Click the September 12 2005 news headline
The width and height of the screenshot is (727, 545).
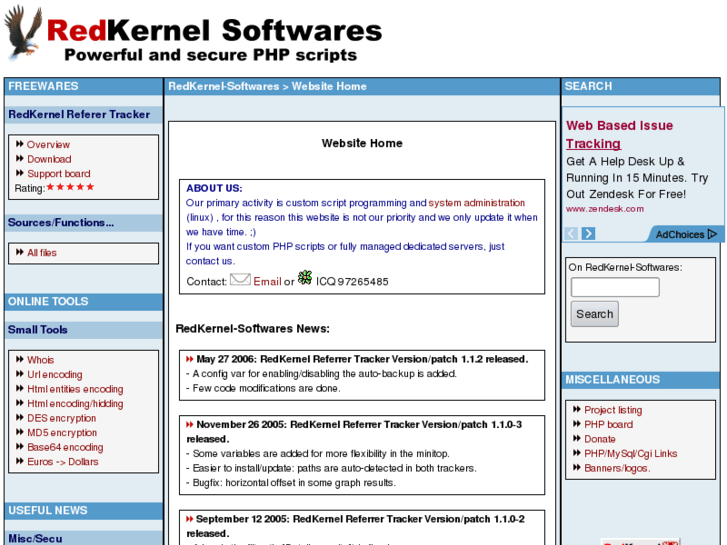356,526
